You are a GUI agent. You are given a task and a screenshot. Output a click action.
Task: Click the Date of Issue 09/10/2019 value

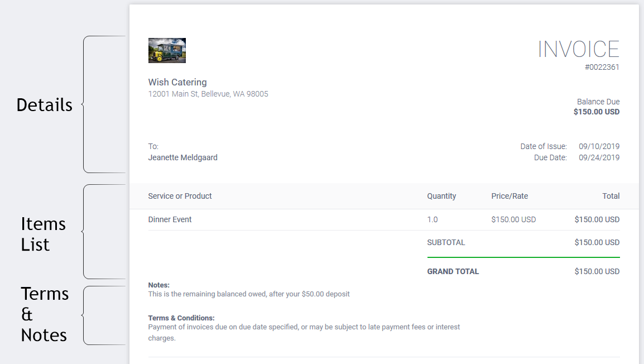(599, 146)
